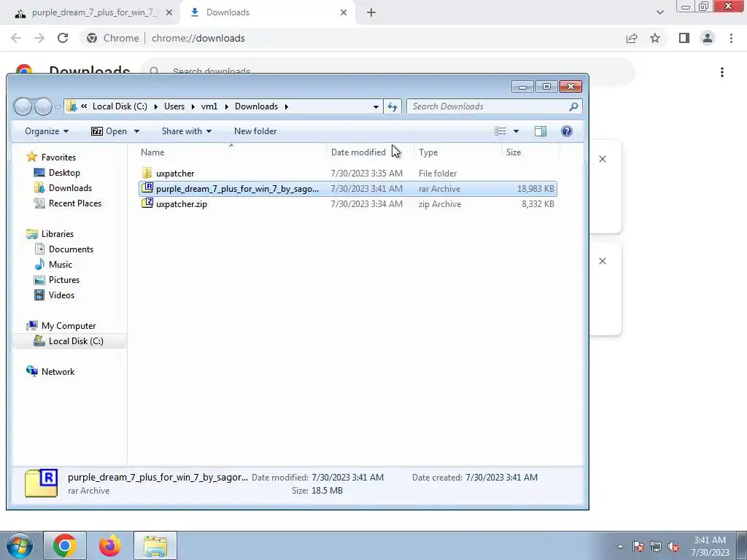
Task: Click Chrome back arrow button
Action: [16, 38]
